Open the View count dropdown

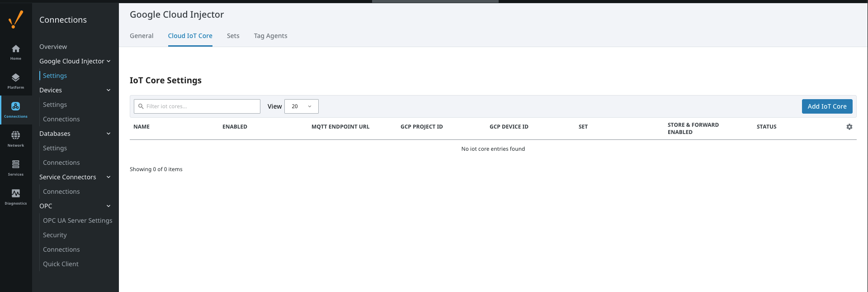click(x=301, y=106)
